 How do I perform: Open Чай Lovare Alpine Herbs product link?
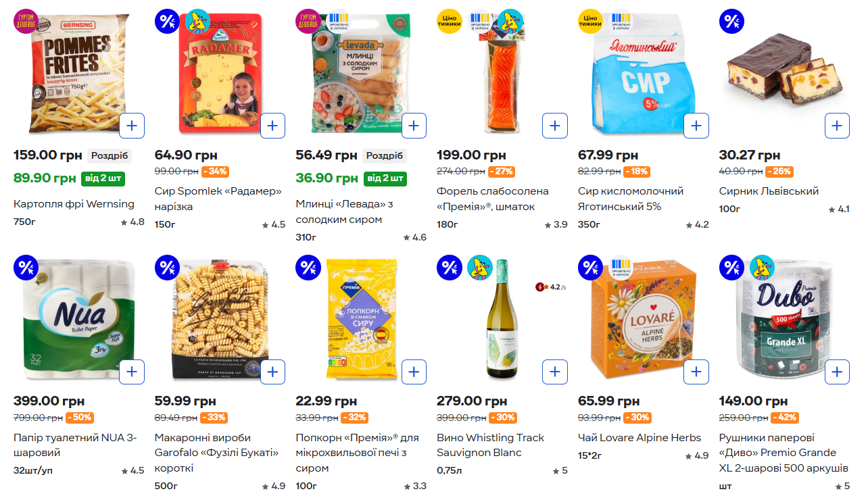[640, 438]
